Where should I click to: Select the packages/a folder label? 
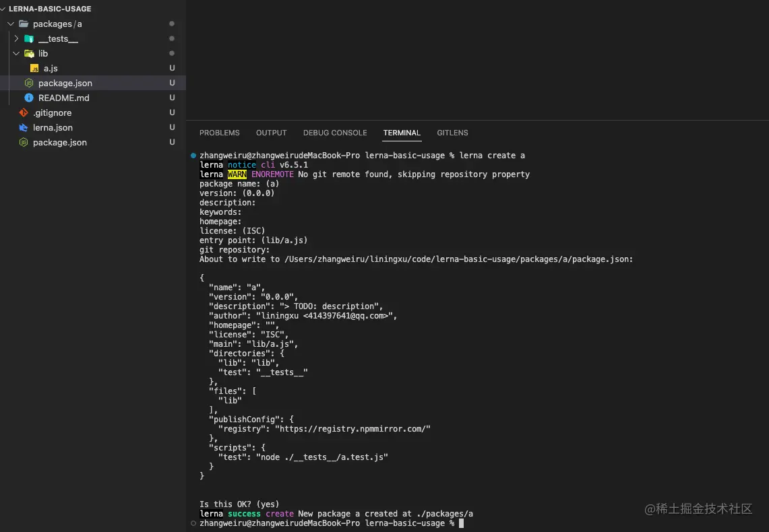pos(57,24)
